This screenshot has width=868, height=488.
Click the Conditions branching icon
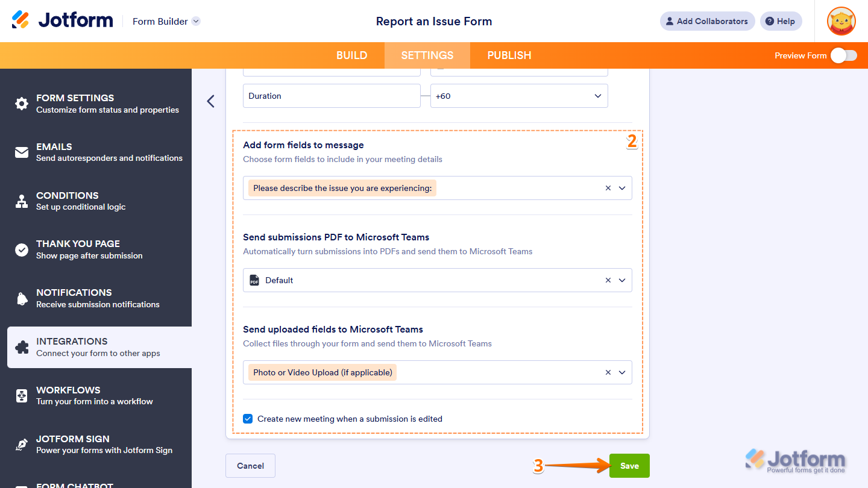(x=21, y=201)
